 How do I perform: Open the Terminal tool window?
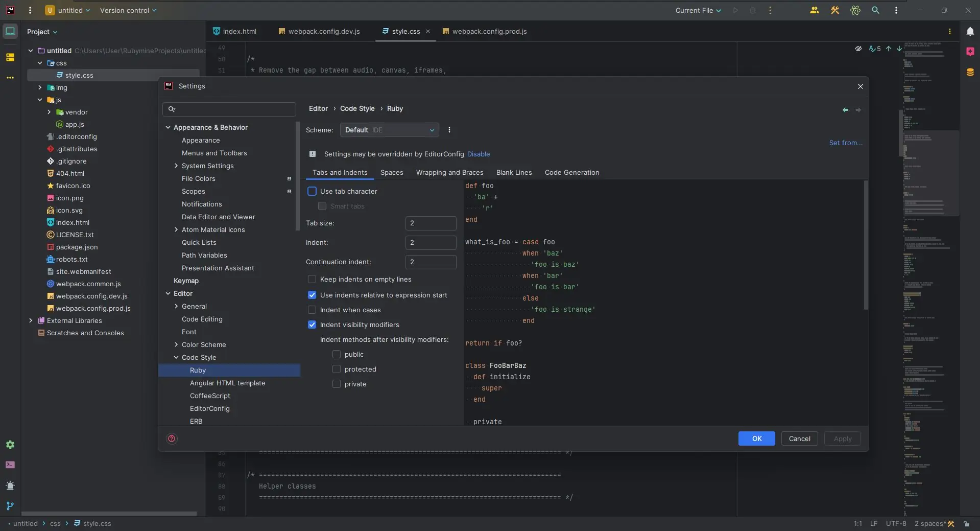pyautogui.click(x=10, y=465)
